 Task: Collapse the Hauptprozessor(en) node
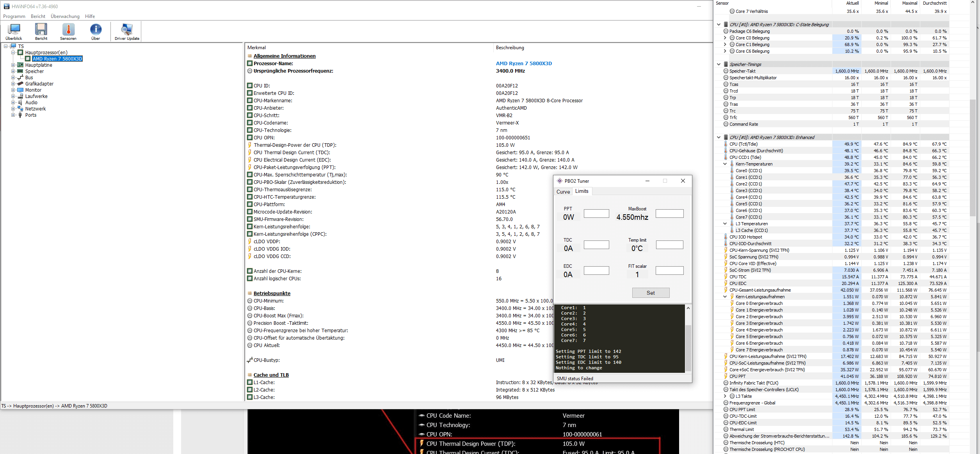click(13, 52)
